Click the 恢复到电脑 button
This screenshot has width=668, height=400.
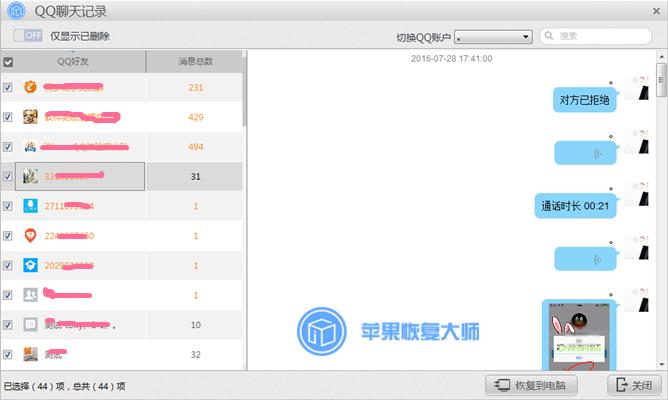click(531, 385)
